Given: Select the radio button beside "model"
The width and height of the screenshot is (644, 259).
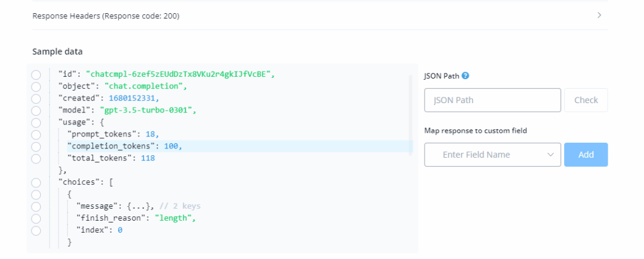Looking at the screenshot, I should (36, 111).
